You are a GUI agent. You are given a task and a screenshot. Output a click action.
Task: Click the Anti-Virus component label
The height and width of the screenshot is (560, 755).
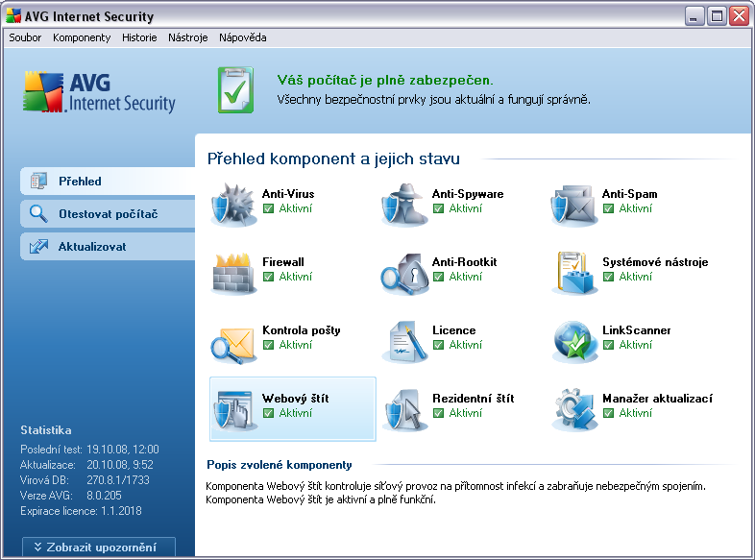288,194
